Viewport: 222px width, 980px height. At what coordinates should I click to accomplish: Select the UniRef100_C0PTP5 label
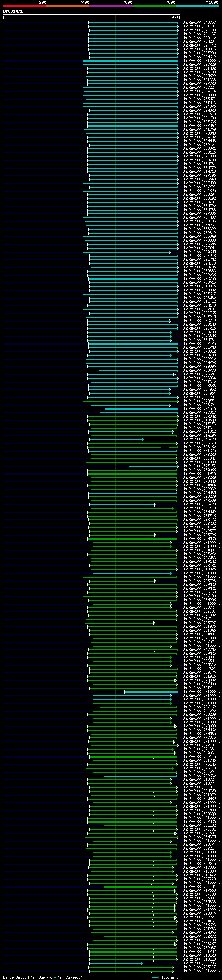coord(199,343)
